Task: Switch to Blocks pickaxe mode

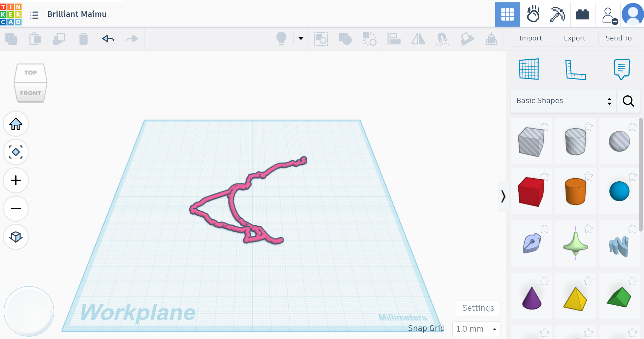Action: [558, 14]
